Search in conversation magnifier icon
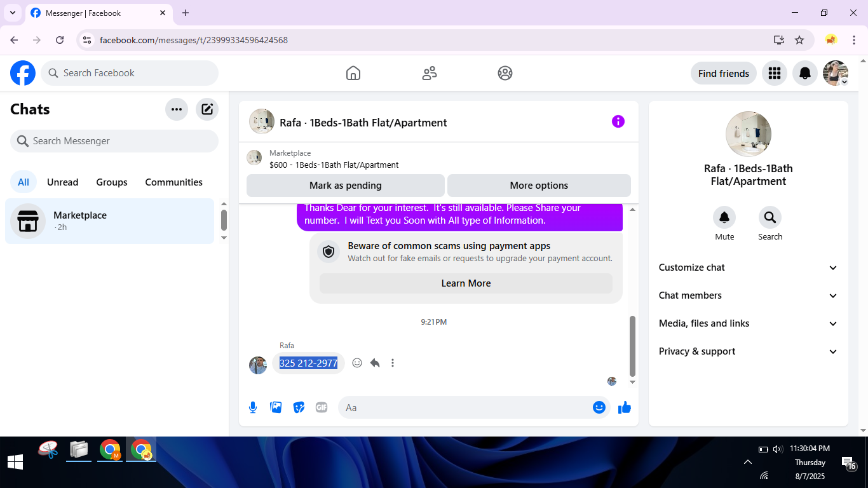Image resolution: width=868 pixels, height=488 pixels. pos(770,218)
